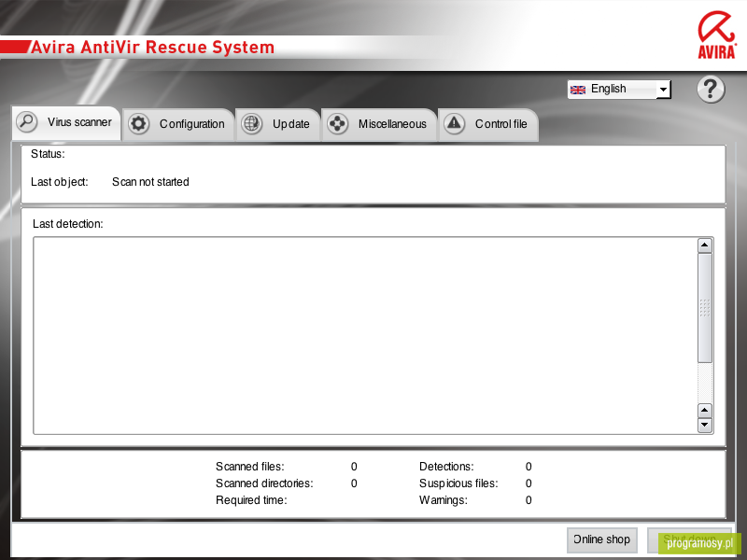Open the English language dropdown
The width and height of the screenshot is (747, 560).
click(619, 89)
